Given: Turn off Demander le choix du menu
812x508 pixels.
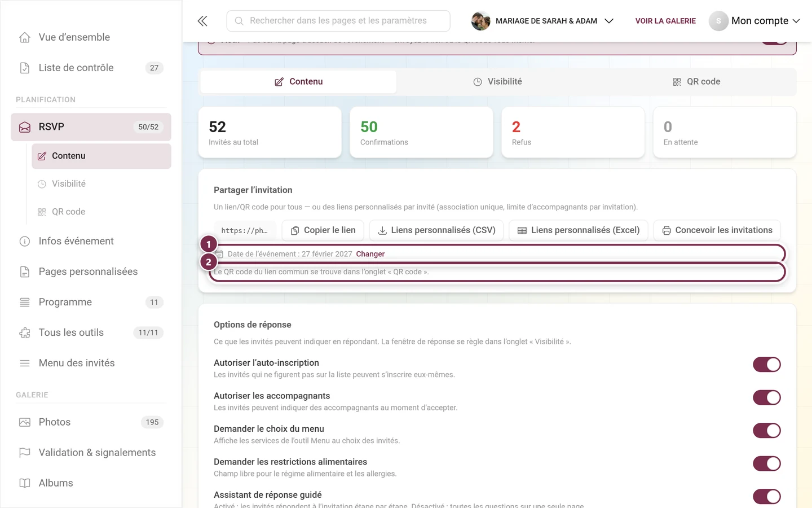Looking at the screenshot, I should click(x=767, y=431).
